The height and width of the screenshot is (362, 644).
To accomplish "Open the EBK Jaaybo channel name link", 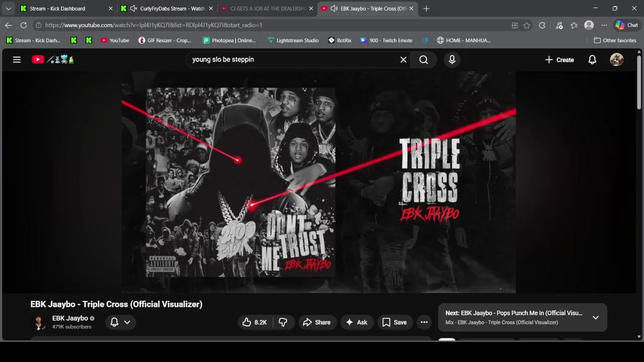I will click(70, 318).
